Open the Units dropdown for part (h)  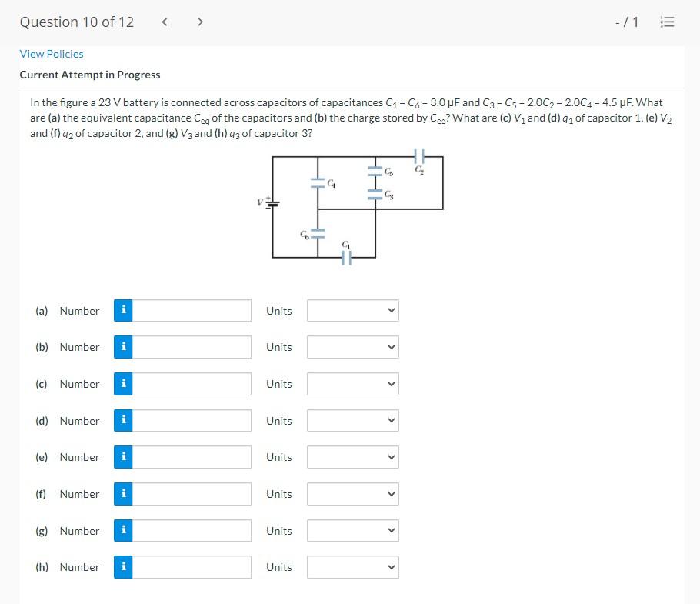click(352, 567)
